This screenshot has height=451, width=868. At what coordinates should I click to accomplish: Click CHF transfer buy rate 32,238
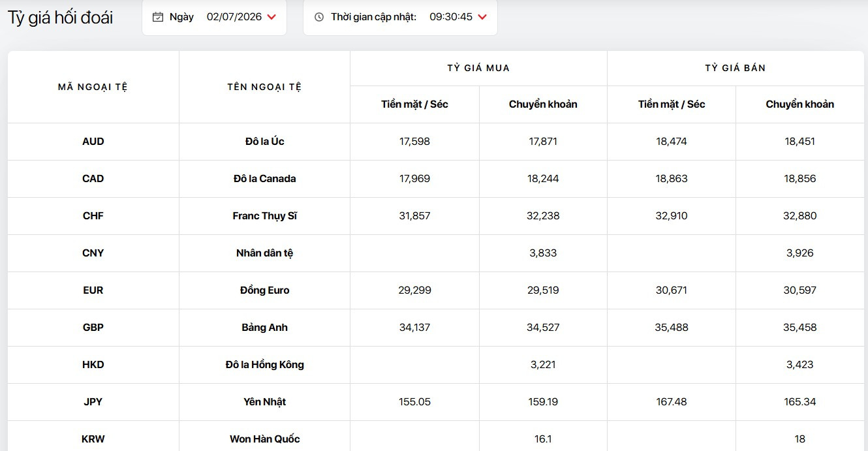543,216
